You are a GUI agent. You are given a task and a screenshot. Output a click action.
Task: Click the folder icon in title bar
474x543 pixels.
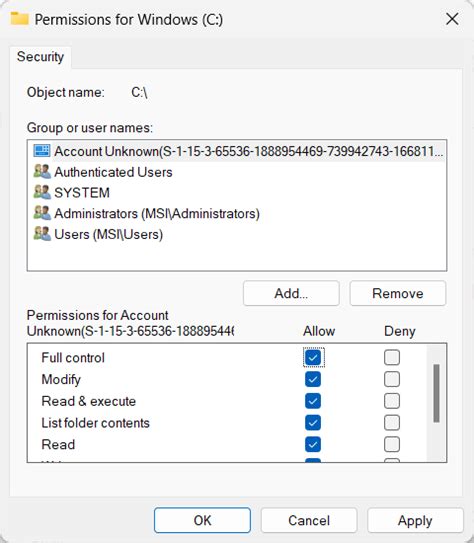point(19,18)
